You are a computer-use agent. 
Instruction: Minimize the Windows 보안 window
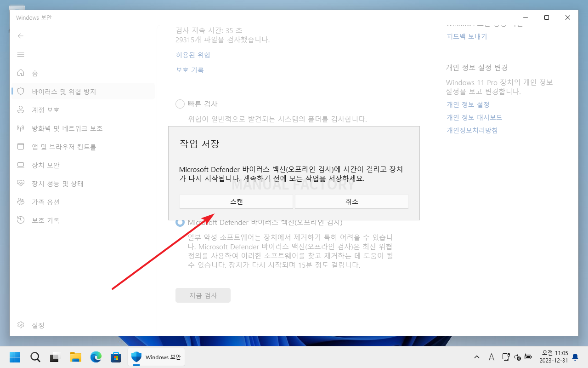coord(526,17)
